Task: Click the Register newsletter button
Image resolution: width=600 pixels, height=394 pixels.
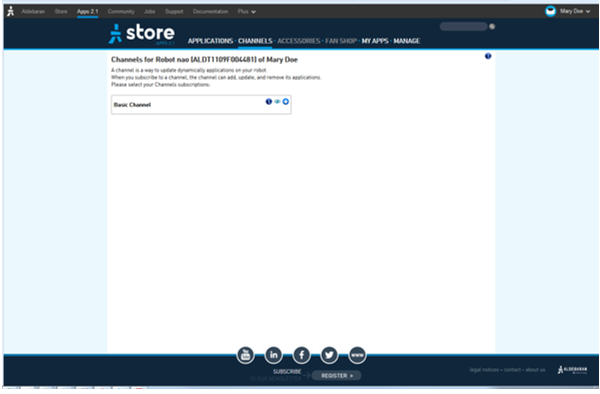Action: 337,376
